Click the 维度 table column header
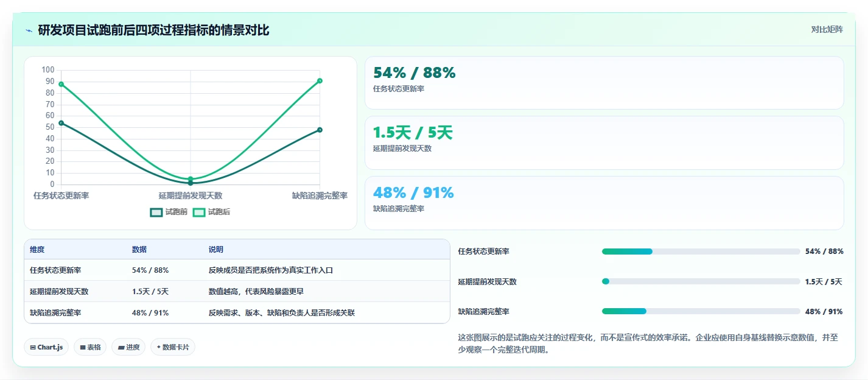Screen dimensions: 868x380 point(37,250)
